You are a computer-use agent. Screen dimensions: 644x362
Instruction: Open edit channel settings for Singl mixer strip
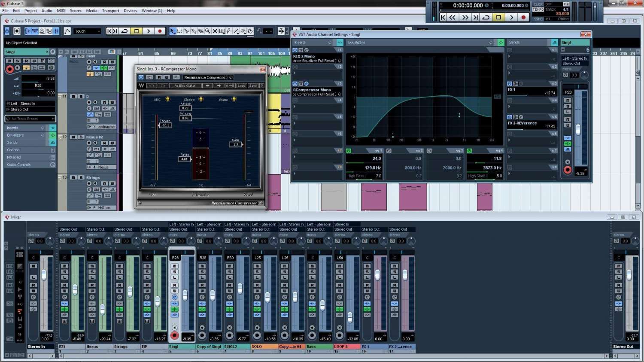click(175, 297)
